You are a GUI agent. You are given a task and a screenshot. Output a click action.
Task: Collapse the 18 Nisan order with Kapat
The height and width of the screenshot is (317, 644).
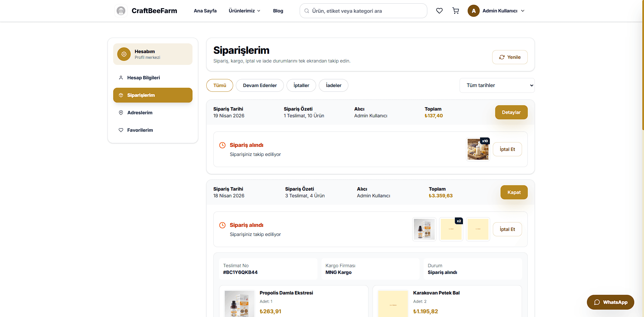514,192
